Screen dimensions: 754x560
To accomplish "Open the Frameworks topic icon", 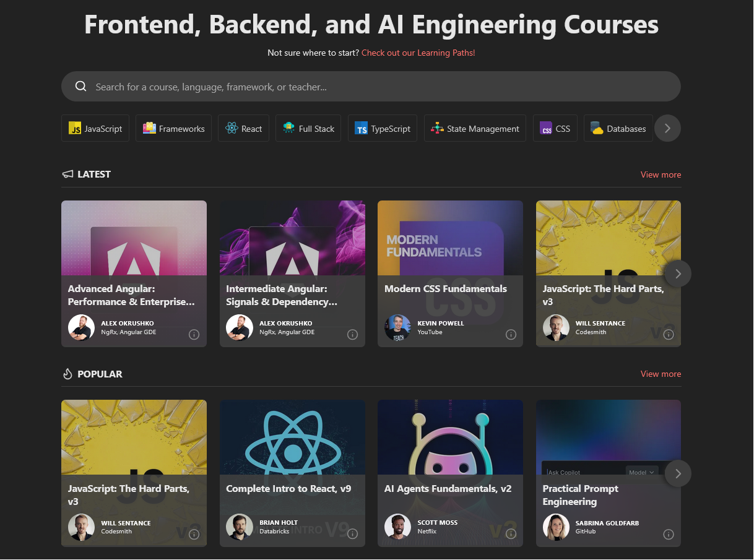I will [149, 128].
